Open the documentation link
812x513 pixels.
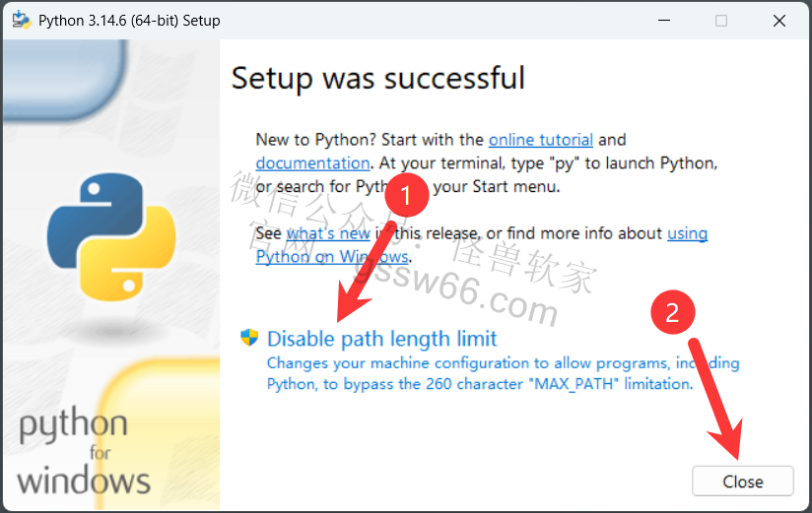[312, 163]
